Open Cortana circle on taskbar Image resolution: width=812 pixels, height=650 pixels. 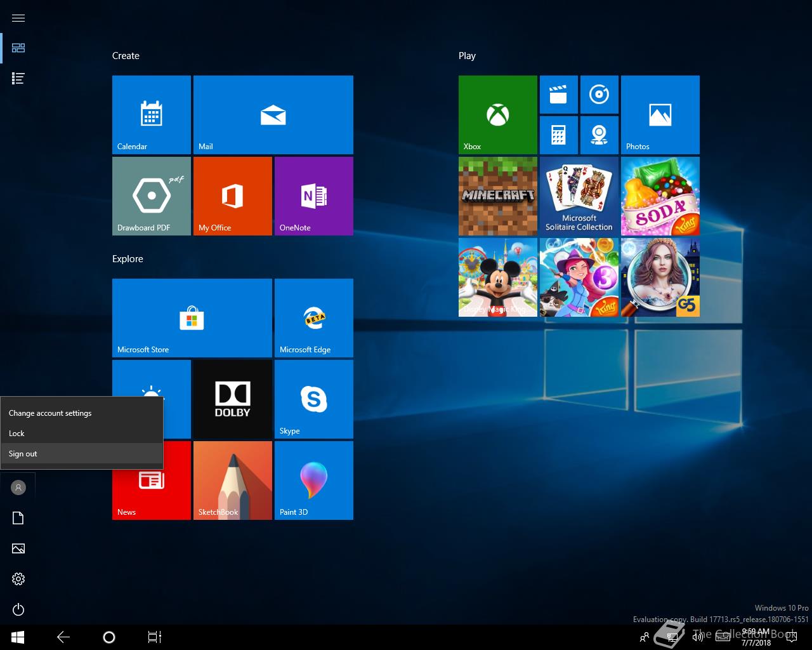(x=109, y=637)
